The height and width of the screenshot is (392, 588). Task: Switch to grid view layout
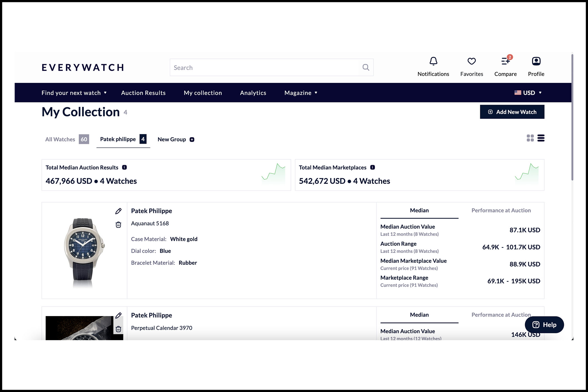(x=530, y=138)
